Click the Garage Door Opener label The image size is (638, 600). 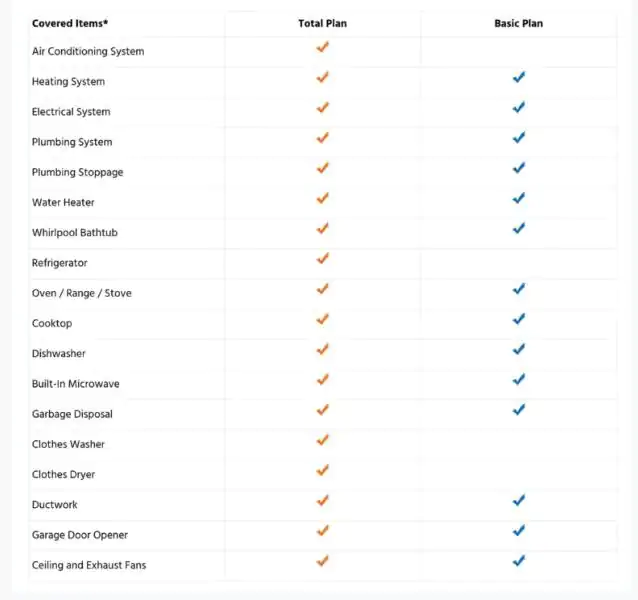[x=80, y=535]
